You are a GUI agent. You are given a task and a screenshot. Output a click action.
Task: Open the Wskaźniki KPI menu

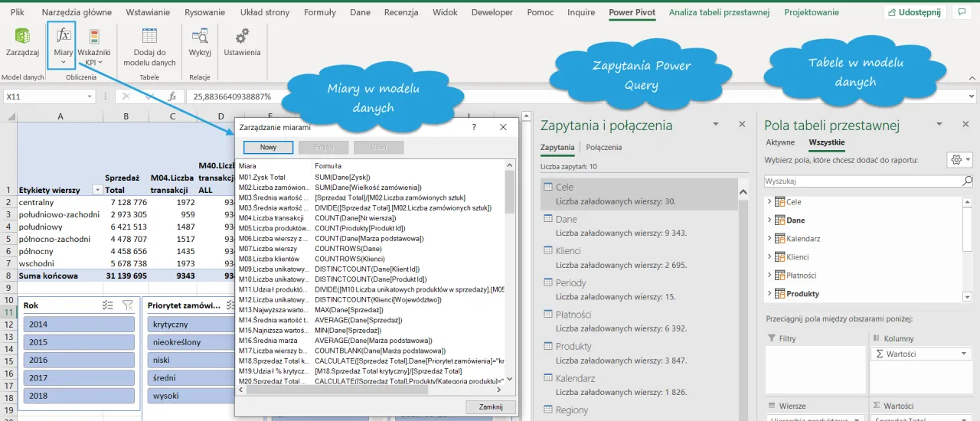93,45
